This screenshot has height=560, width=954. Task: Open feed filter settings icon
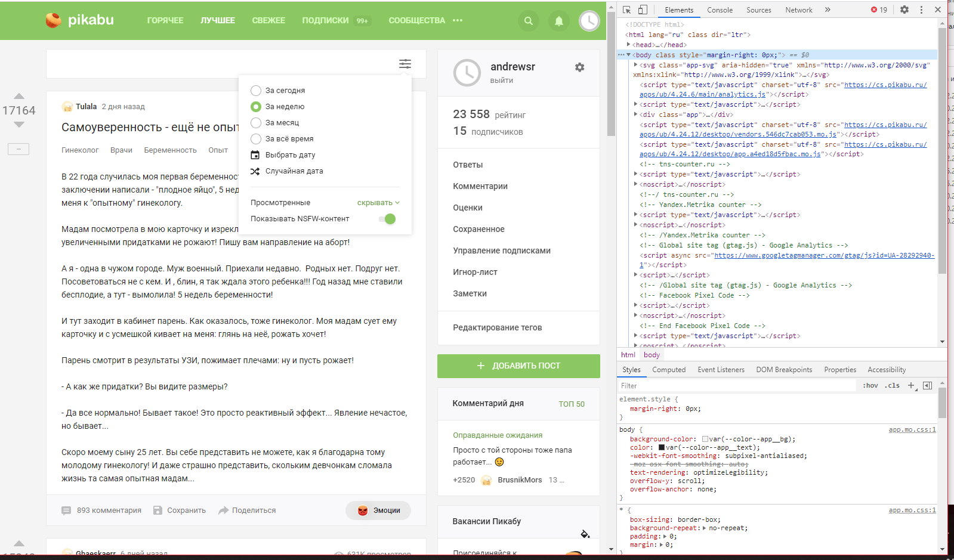pyautogui.click(x=405, y=64)
